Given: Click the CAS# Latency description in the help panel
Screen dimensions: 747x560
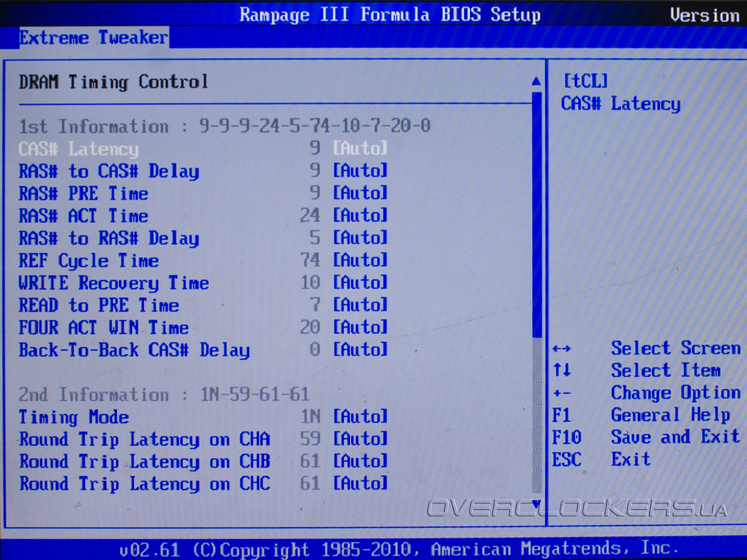Looking at the screenshot, I should click(x=621, y=104).
